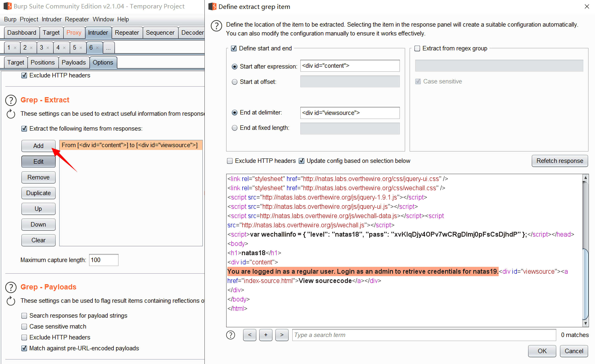Click Grep - Extract reset defaults icon
This screenshot has height=364, width=595.
point(11,114)
